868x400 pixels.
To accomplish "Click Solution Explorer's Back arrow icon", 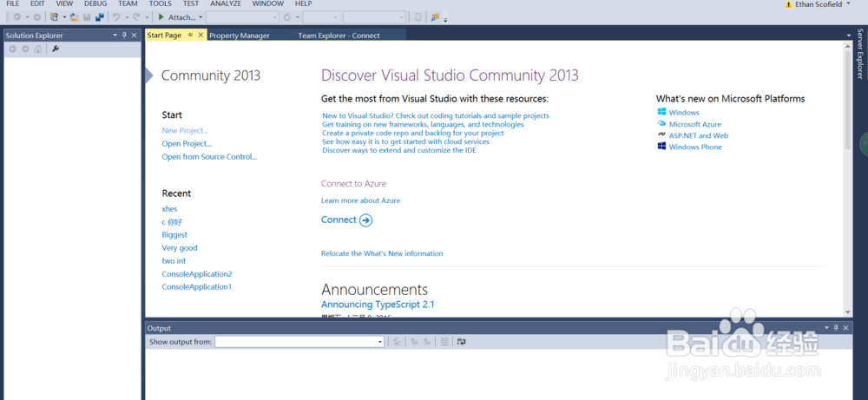I will point(13,49).
